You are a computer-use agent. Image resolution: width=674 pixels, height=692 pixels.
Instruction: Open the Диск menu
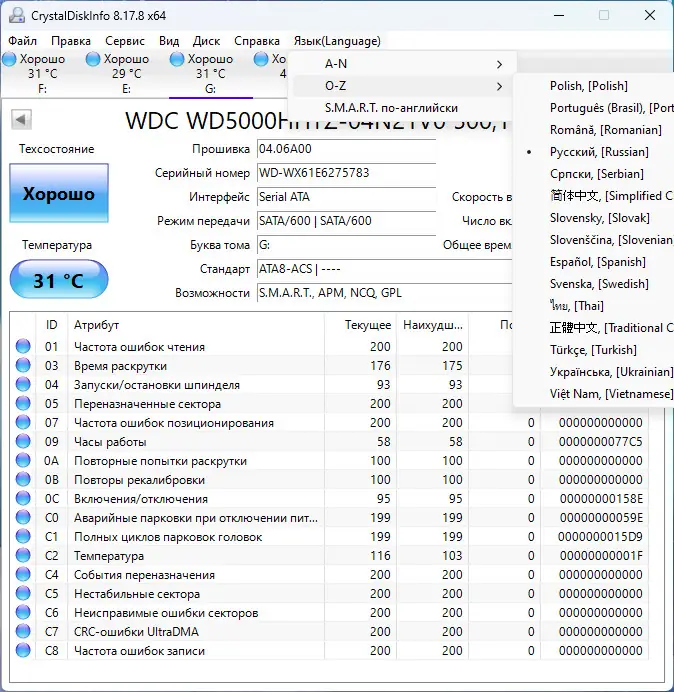point(207,41)
